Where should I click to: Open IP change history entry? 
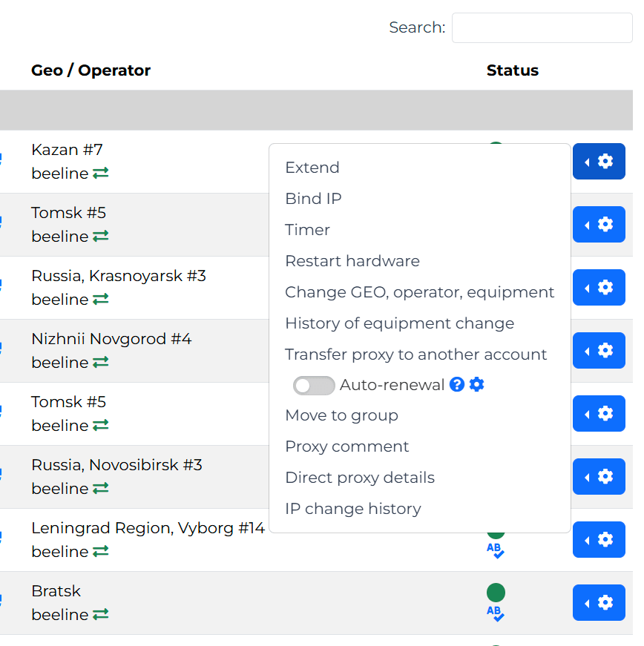(353, 509)
